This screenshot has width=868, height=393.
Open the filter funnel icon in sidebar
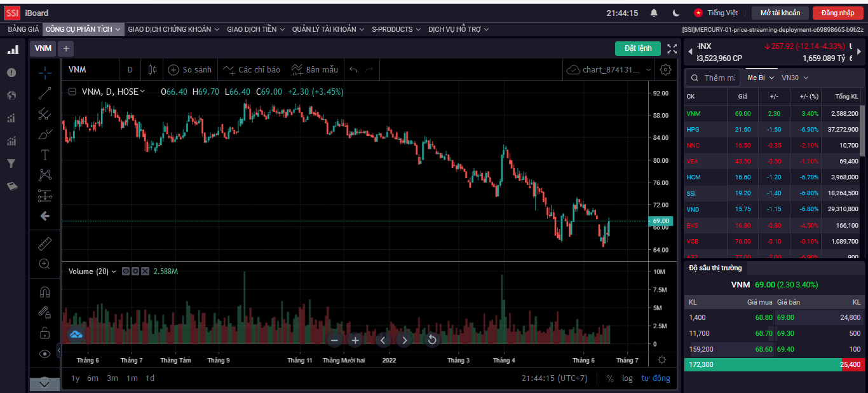coord(11,163)
